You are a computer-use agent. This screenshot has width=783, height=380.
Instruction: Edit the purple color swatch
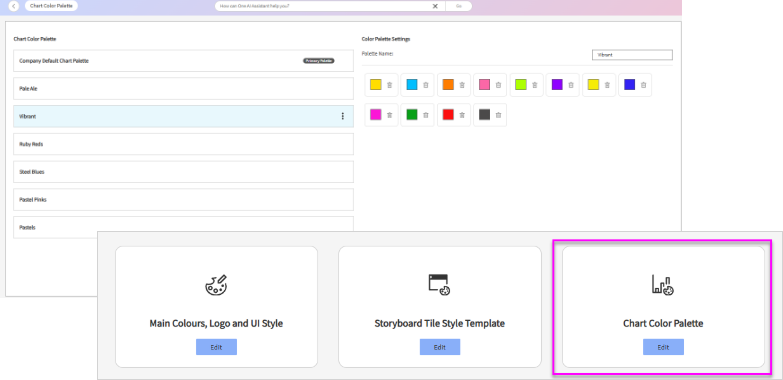(557, 85)
